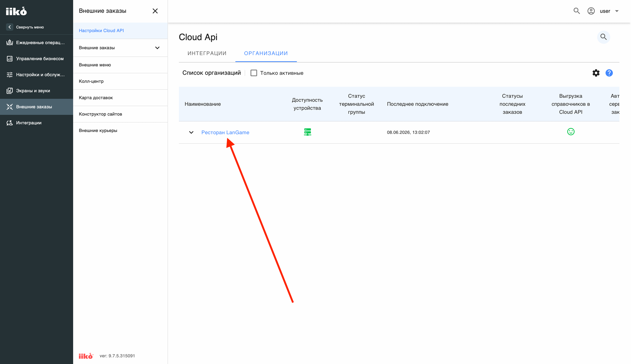
Task: Open the gear settings for organization list
Action: (x=596, y=73)
